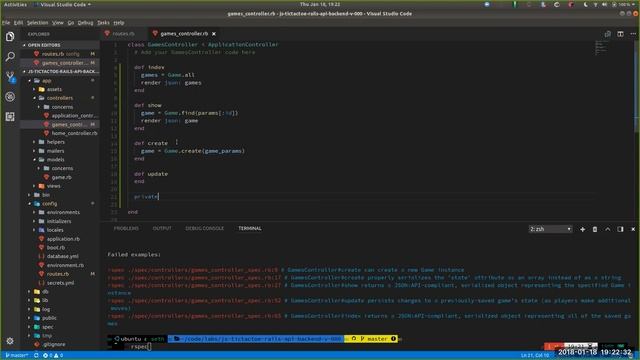The image size is (640, 360).
Task: Open database.yml file
Action: click(62, 256)
